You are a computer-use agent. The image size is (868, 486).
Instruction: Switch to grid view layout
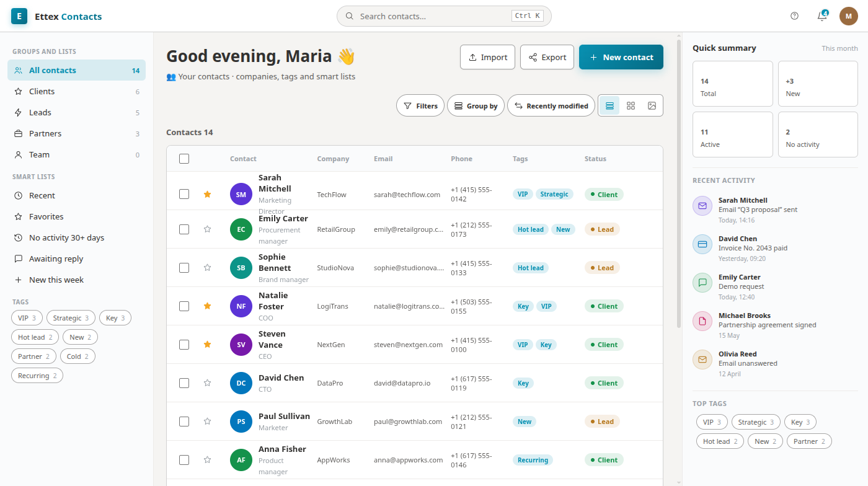tap(631, 106)
